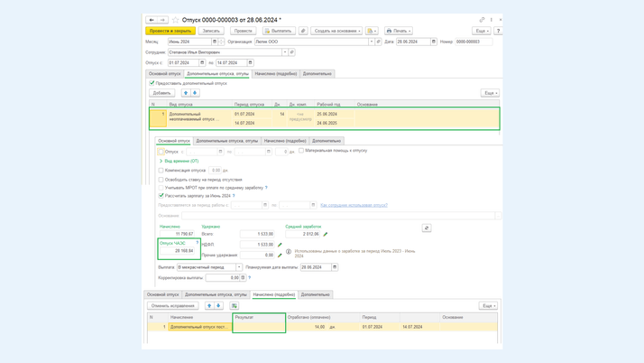
Task: Open the Выплата period dropdown
Action: pos(239,267)
